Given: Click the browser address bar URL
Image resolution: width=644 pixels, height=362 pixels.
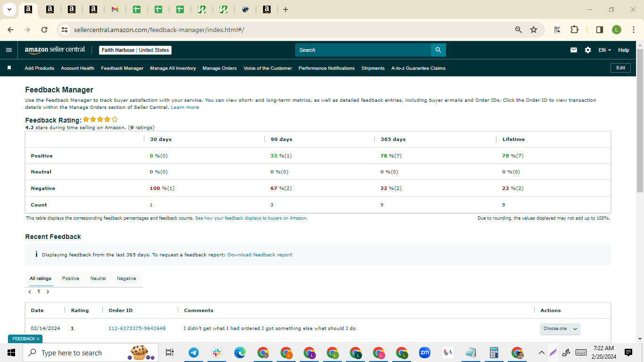Looking at the screenshot, I should tap(159, 30).
